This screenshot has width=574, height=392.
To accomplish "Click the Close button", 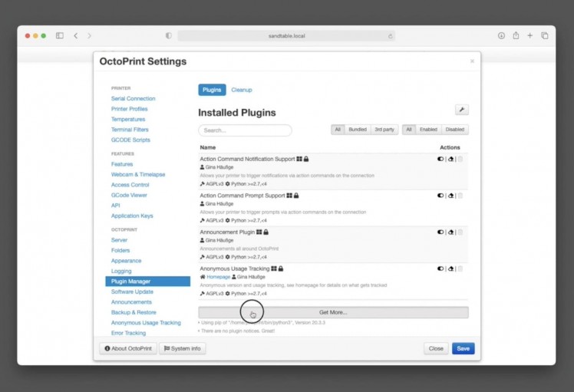I will coord(436,348).
